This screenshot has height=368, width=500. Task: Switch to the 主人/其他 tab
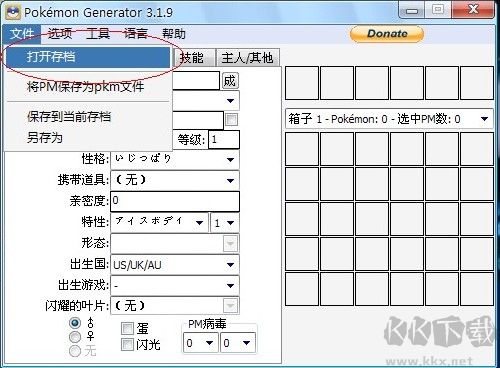(x=247, y=58)
